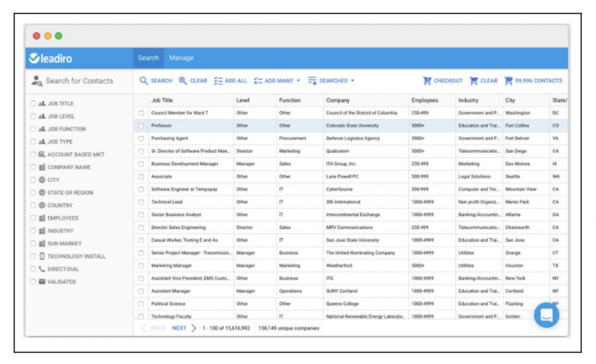The image size is (596, 364).
Task: Sort by the Job Title column header
Action: (162, 100)
